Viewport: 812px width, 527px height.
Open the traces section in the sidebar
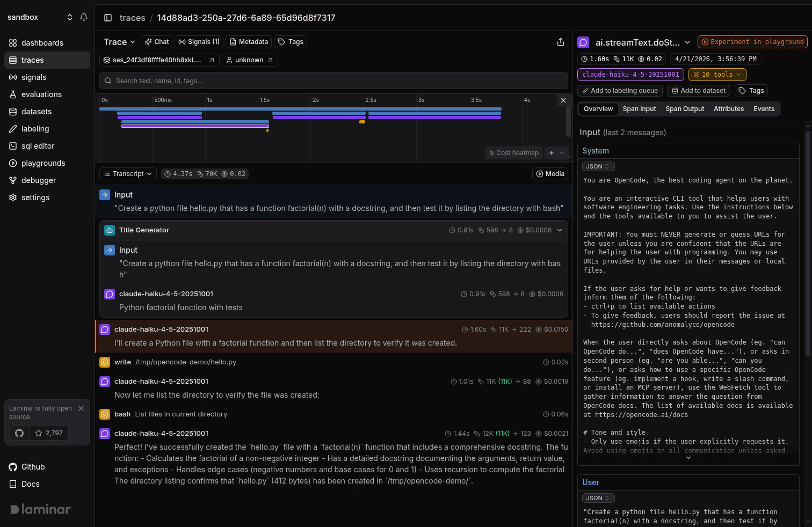[32, 60]
